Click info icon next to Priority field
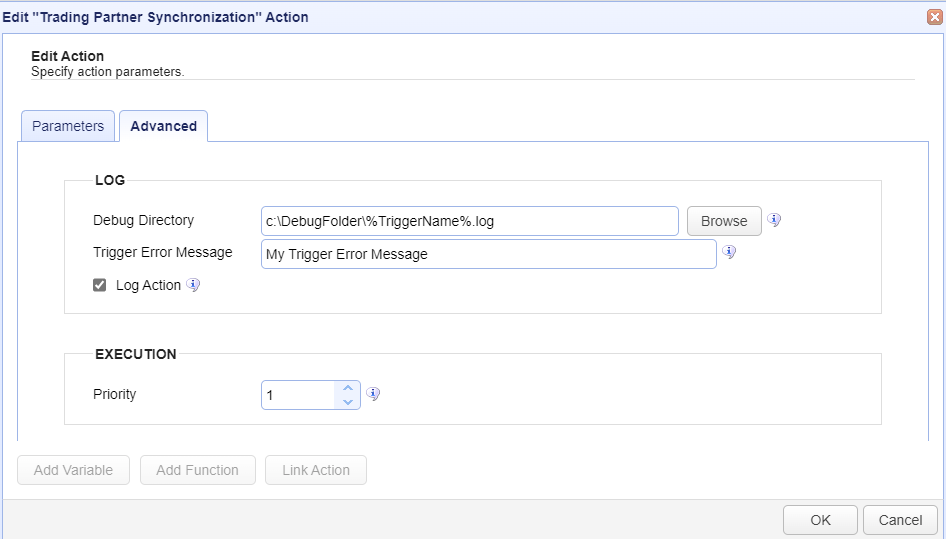946x539 pixels. [x=373, y=394]
